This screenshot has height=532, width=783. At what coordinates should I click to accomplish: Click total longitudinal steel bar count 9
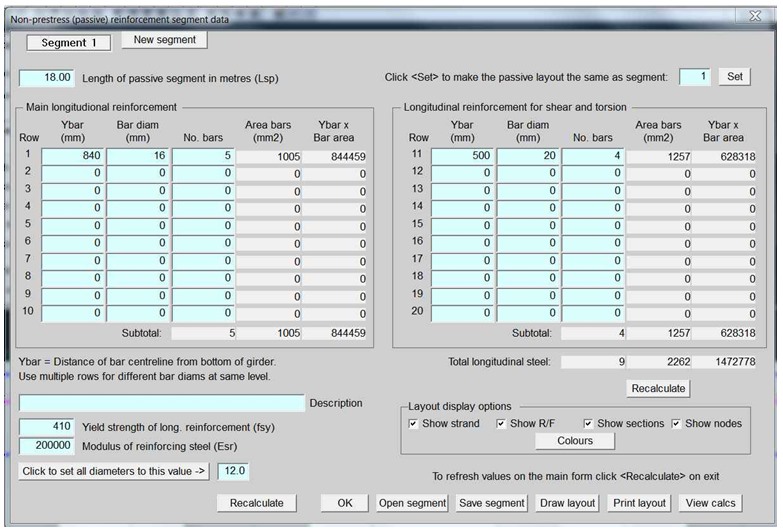click(x=593, y=362)
